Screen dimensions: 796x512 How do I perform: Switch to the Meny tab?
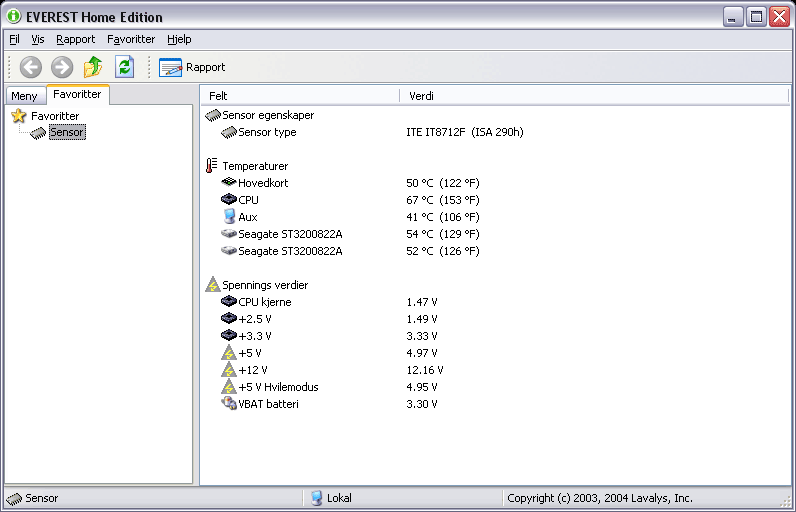tap(25, 96)
